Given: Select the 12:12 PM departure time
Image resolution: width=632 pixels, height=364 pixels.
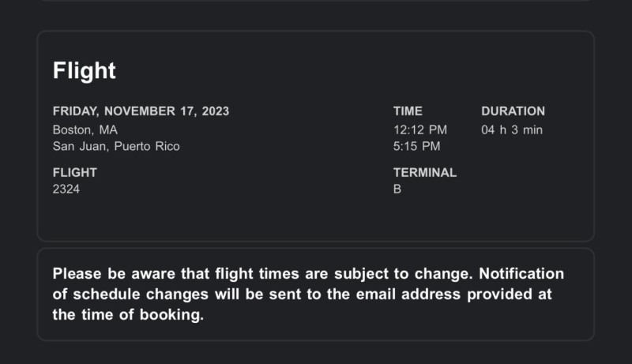Looking at the screenshot, I should [420, 129].
